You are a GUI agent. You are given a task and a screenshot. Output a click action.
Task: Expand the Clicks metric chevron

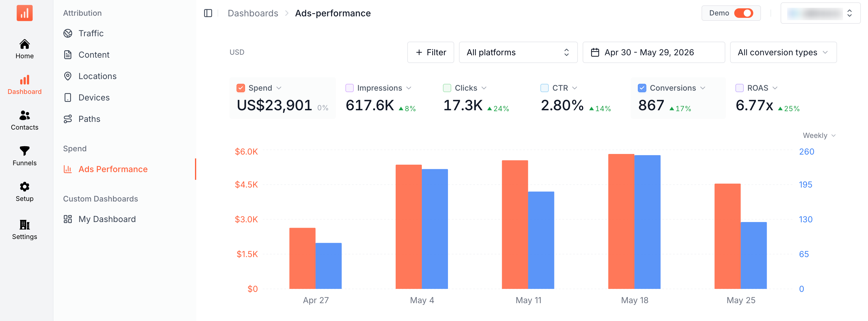[484, 88]
